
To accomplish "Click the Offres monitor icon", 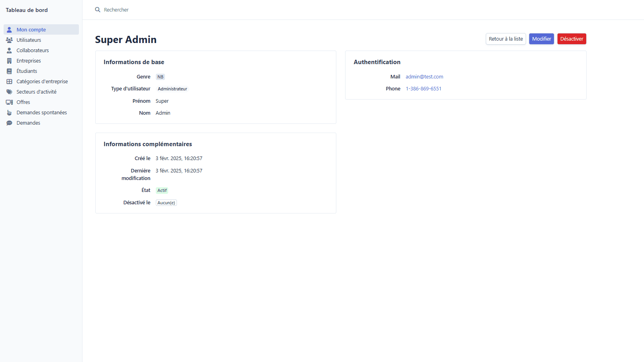I will [x=9, y=102].
